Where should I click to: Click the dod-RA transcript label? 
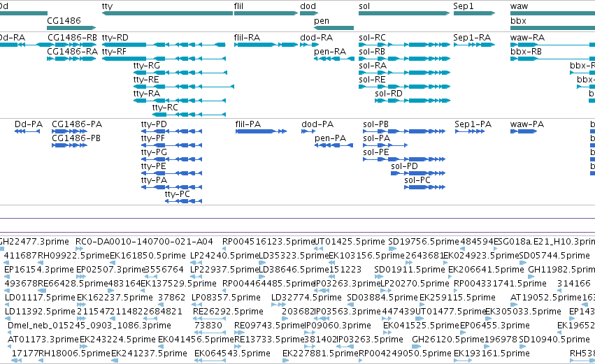point(317,38)
